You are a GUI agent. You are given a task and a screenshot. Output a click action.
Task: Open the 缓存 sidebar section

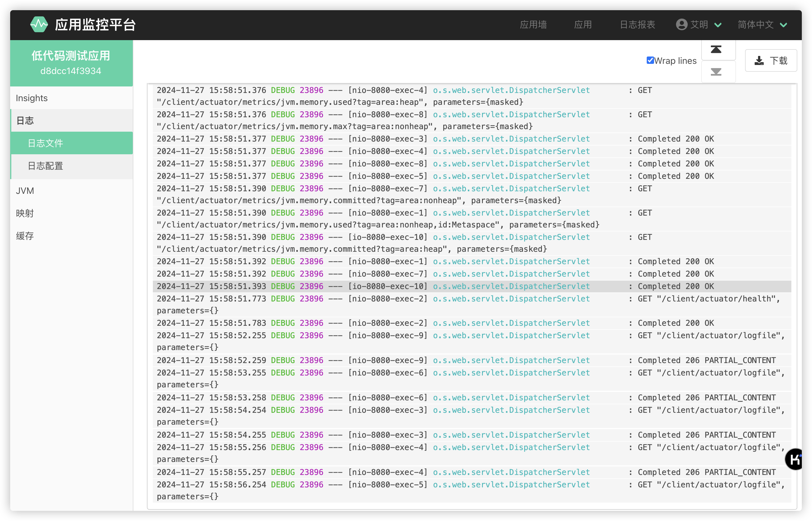25,236
